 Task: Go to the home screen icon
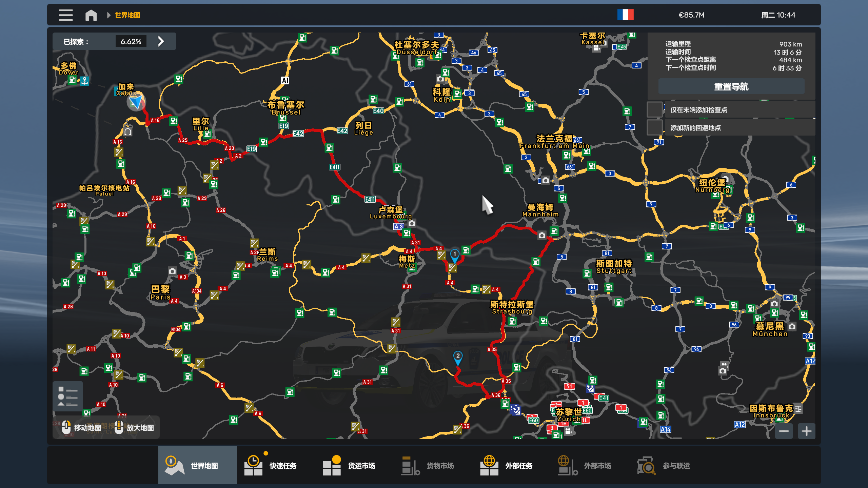tap(91, 15)
